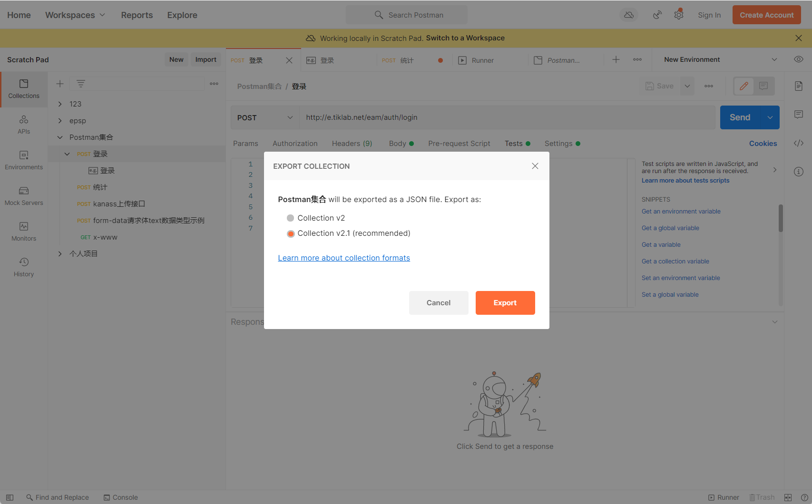Click the Export button

[505, 303]
